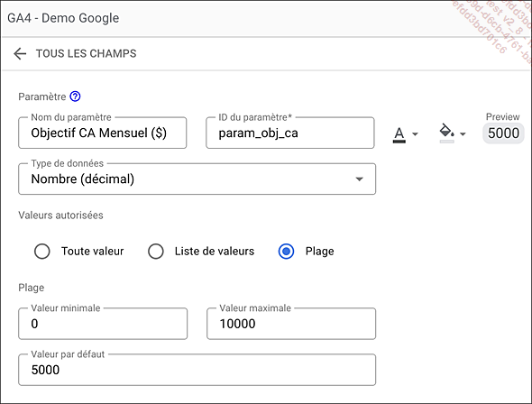Go back with the arrow icon

point(20,53)
